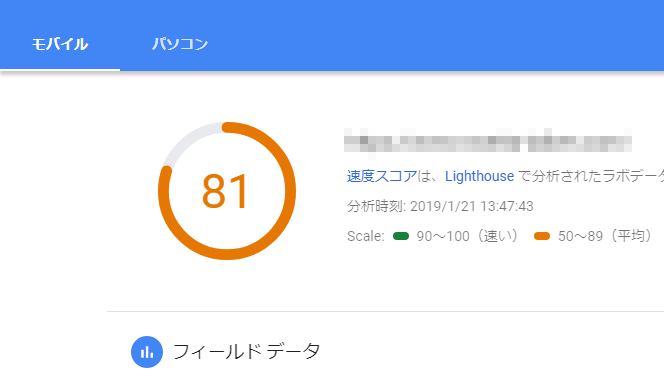Click the blurred analyzed URL text

point(488,140)
